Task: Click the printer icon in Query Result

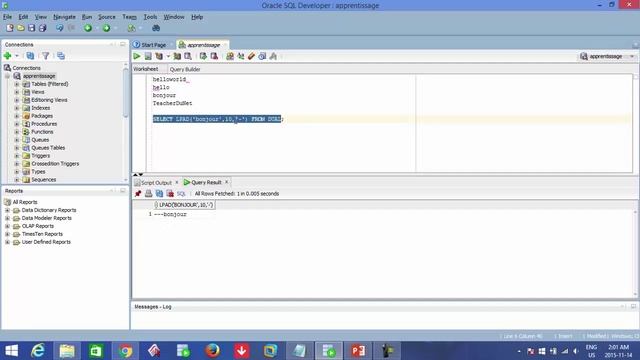Action: 149,193
